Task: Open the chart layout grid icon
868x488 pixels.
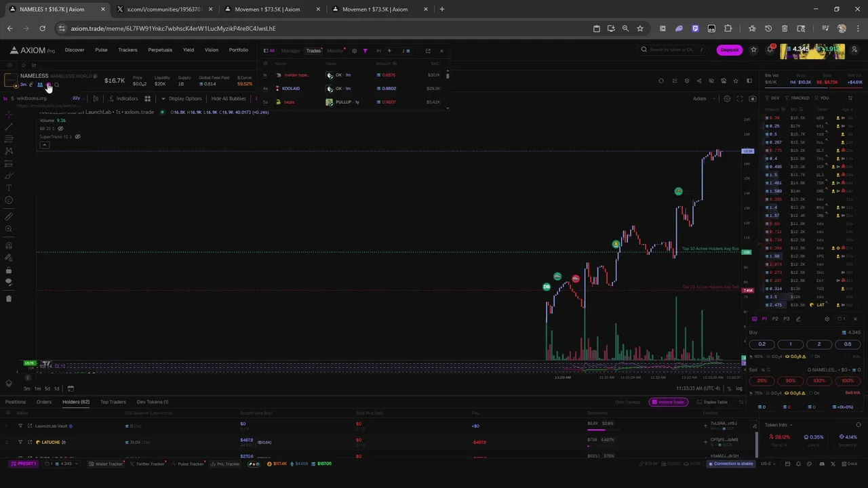Action: 147,99
